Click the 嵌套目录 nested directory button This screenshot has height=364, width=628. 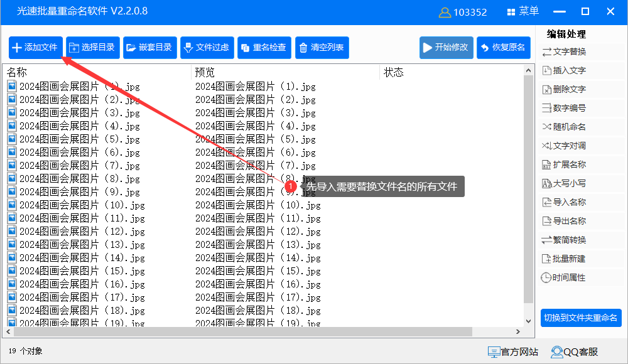(150, 48)
